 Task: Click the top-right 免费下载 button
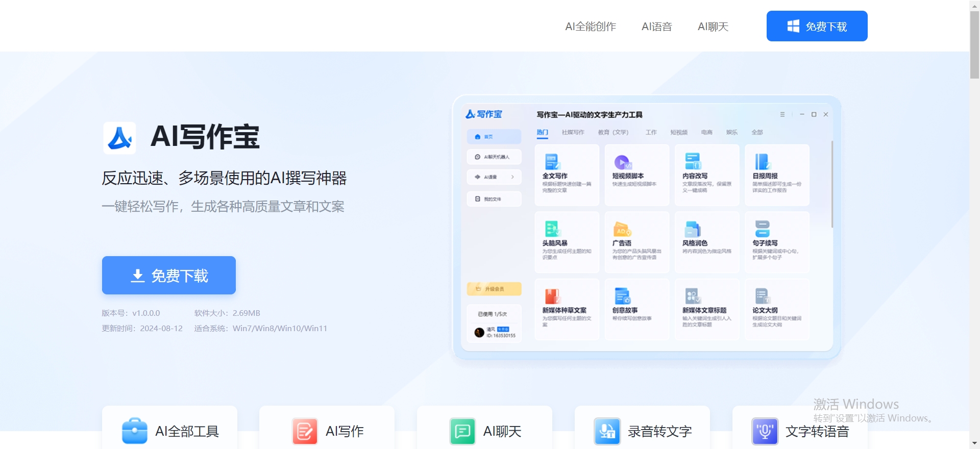click(x=817, y=26)
